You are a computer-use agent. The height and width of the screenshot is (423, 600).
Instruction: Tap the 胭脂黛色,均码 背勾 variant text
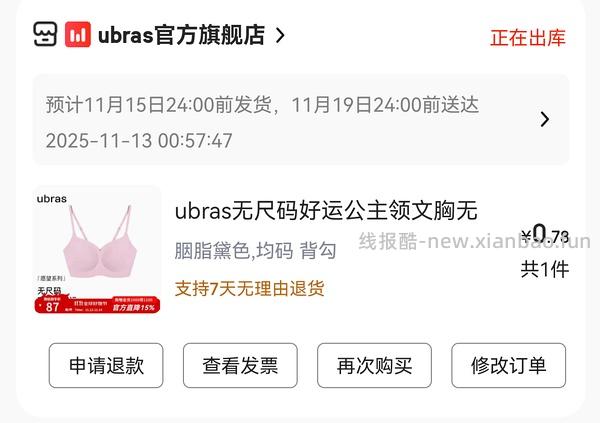[x=255, y=251]
